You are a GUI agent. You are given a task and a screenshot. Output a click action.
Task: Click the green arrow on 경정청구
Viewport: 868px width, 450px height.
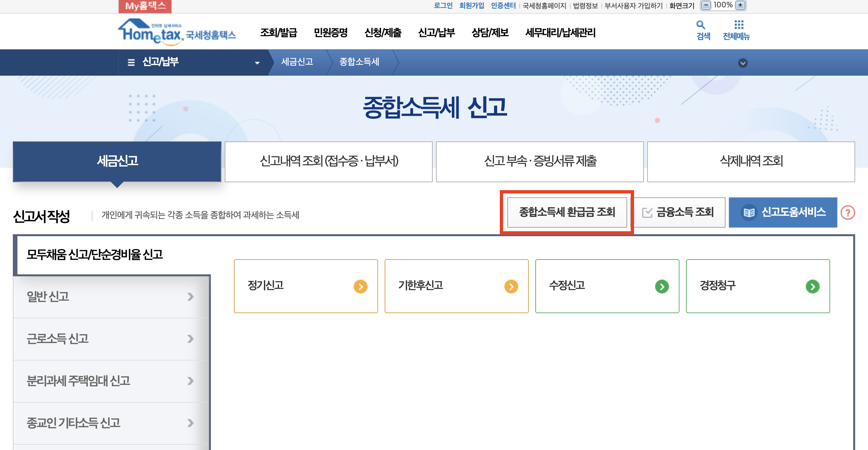(812, 286)
